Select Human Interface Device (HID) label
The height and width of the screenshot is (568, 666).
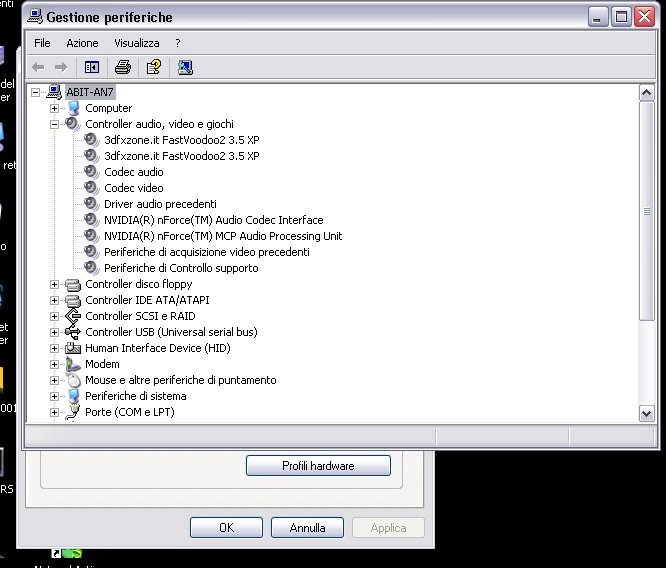coord(158,348)
